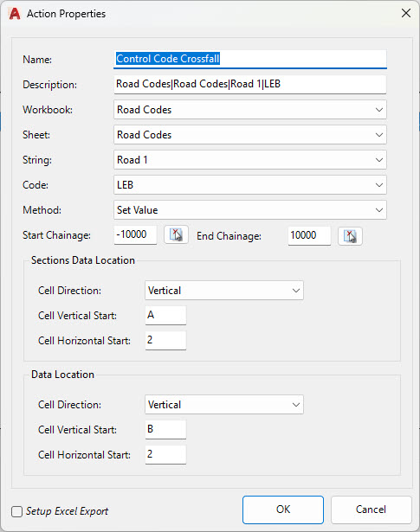Viewport: 420px width, 532px height.
Task: Focus the End Chainage value field
Action: (309, 235)
